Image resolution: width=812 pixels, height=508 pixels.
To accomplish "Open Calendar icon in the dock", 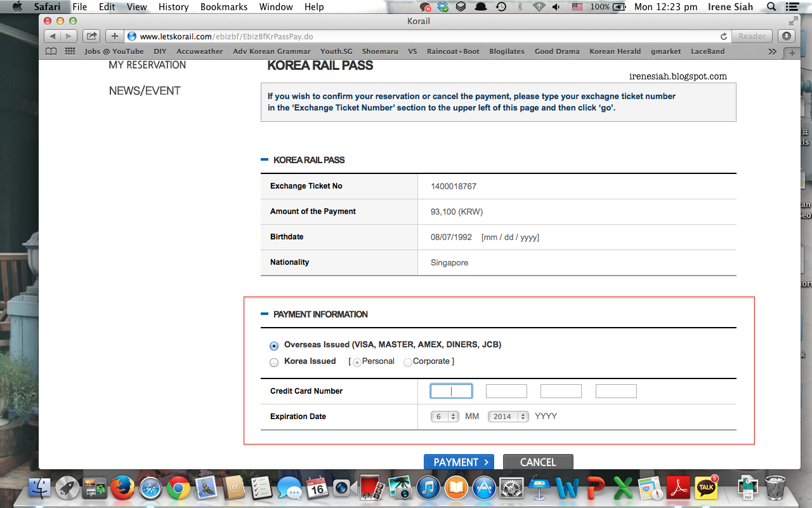I will click(x=317, y=488).
